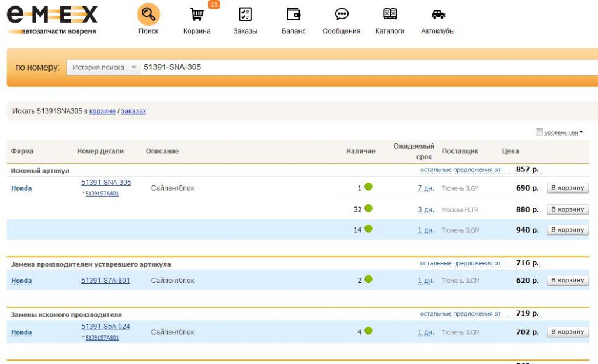Open the Корзина cart icon

pyautogui.click(x=197, y=15)
